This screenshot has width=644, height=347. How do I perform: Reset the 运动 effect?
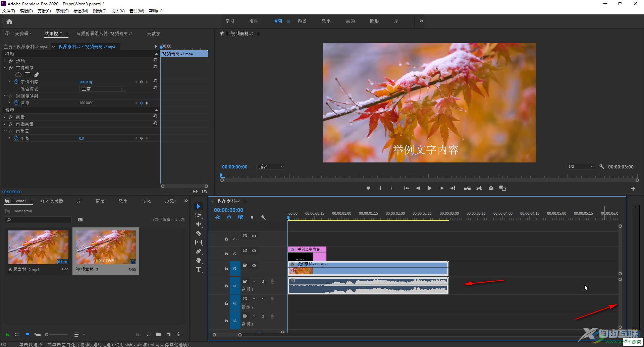tap(155, 60)
